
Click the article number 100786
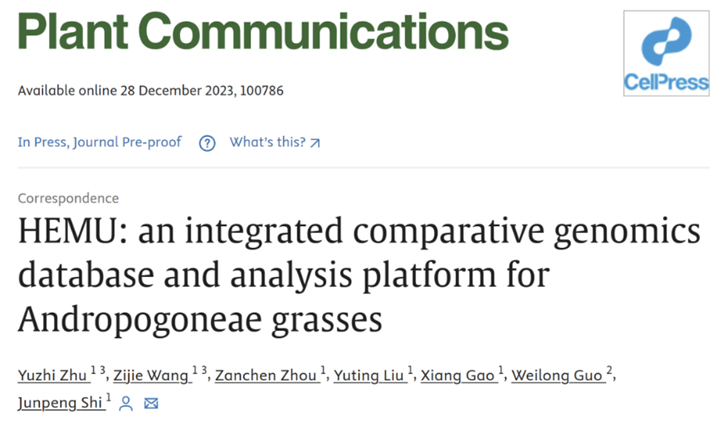(261, 91)
